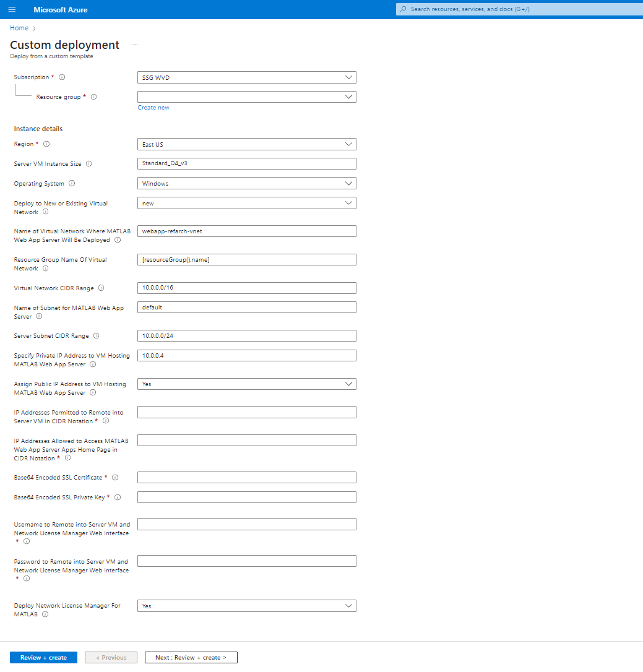Click the blue Review + create button
This screenshot has width=643, height=672.
44,657
